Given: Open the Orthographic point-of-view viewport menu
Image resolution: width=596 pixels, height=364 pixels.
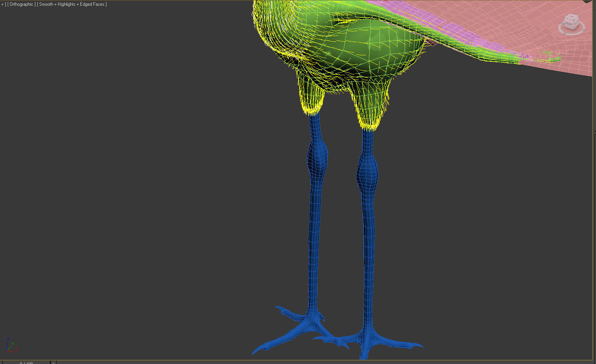Looking at the screenshot, I should [22, 4].
